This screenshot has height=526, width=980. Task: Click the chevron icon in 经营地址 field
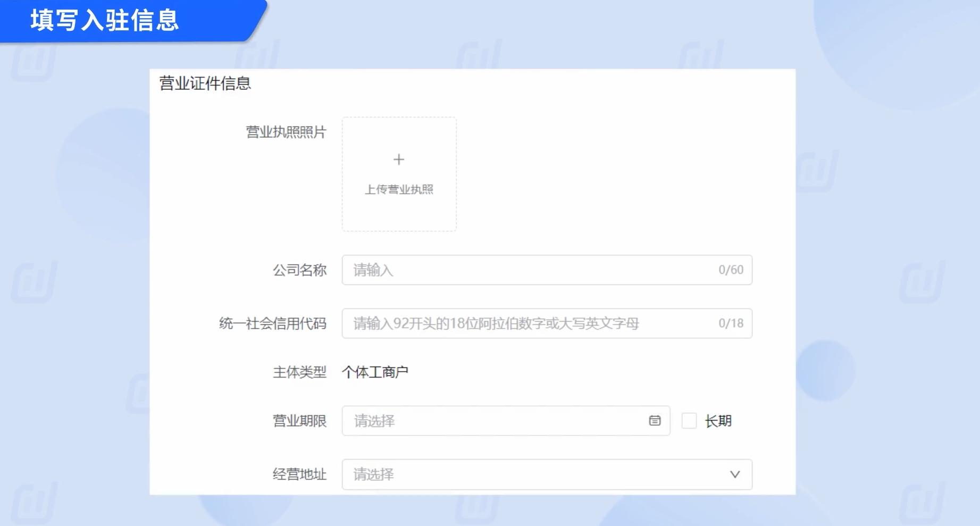point(734,474)
